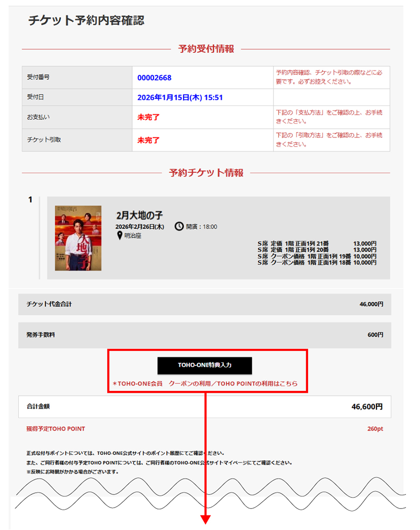Click the reception number 00002668
The image size is (420, 530).
click(x=154, y=78)
